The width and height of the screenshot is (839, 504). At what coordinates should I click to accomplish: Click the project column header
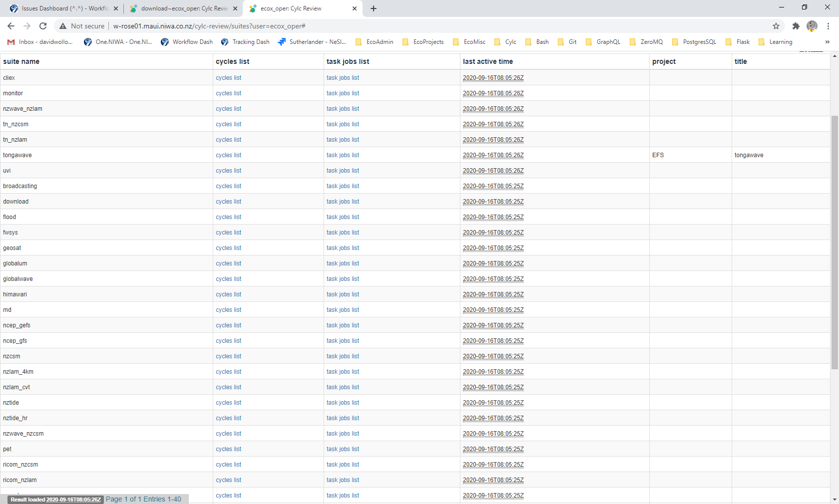[664, 61]
